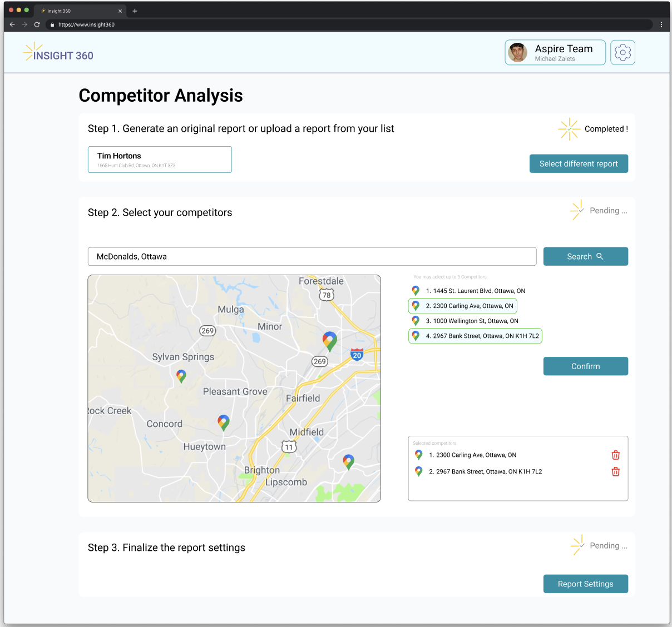Click Step 3 Pending status
Screen dimensions: 672x627
(599, 546)
